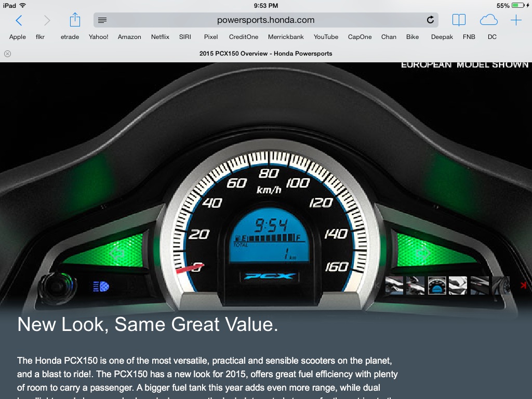Screen dimensions: 532x399
Task: Add a new tab with plus icon
Action: 516,20
